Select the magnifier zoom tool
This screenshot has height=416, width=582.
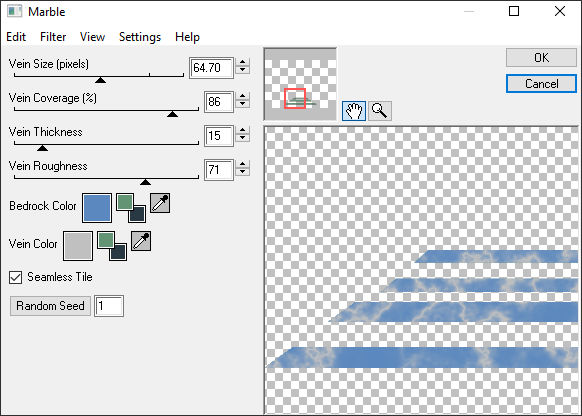380,111
